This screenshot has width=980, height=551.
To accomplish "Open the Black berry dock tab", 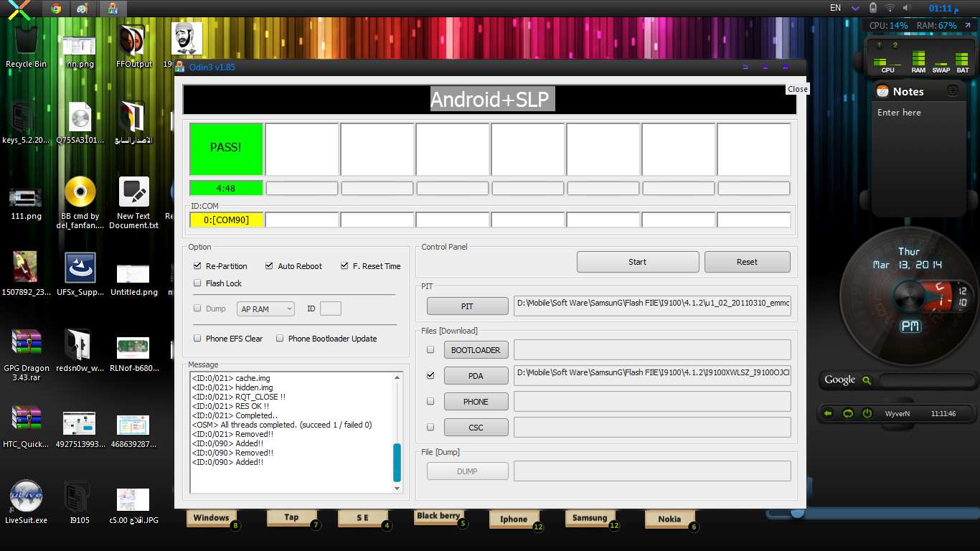I will coord(438,517).
